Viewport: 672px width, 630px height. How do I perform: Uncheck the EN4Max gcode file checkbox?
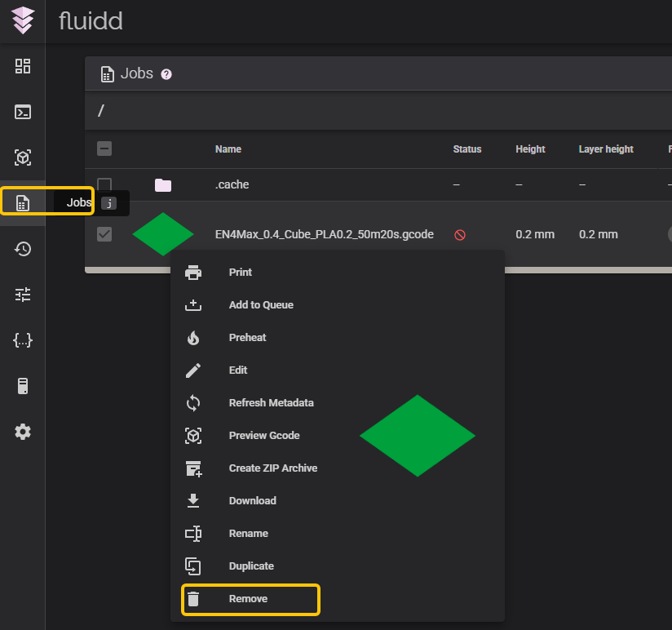104,234
